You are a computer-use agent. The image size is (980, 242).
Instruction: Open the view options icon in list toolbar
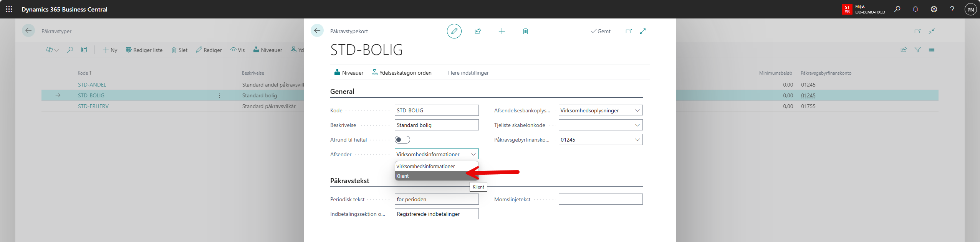pos(52,50)
